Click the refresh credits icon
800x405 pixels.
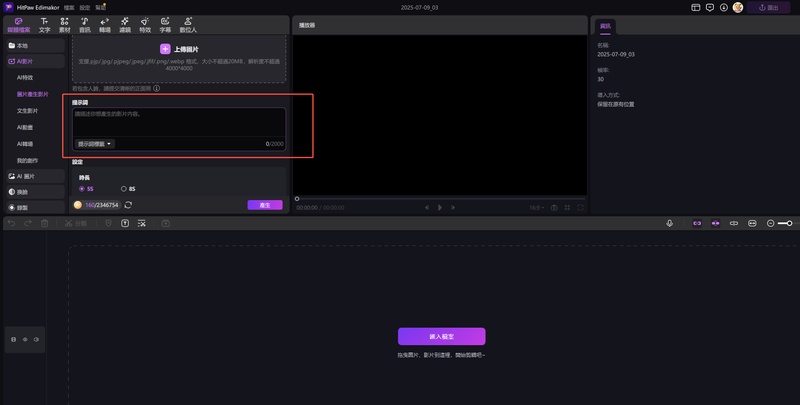click(128, 205)
